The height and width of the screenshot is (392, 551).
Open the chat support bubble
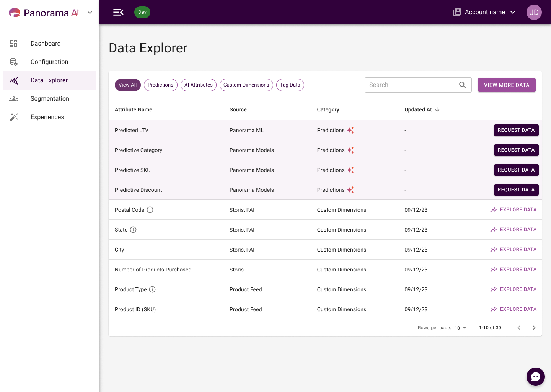tap(535, 377)
